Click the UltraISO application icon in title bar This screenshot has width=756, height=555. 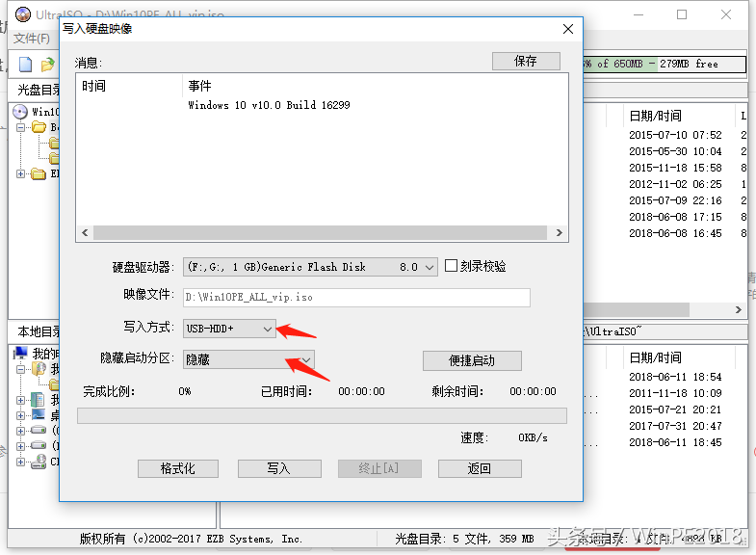click(x=23, y=14)
